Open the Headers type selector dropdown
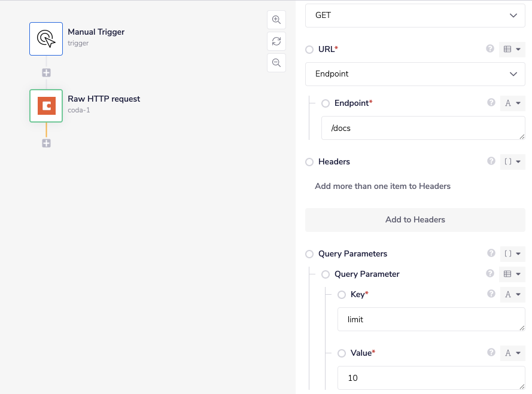This screenshot has width=532, height=394. coord(512,161)
